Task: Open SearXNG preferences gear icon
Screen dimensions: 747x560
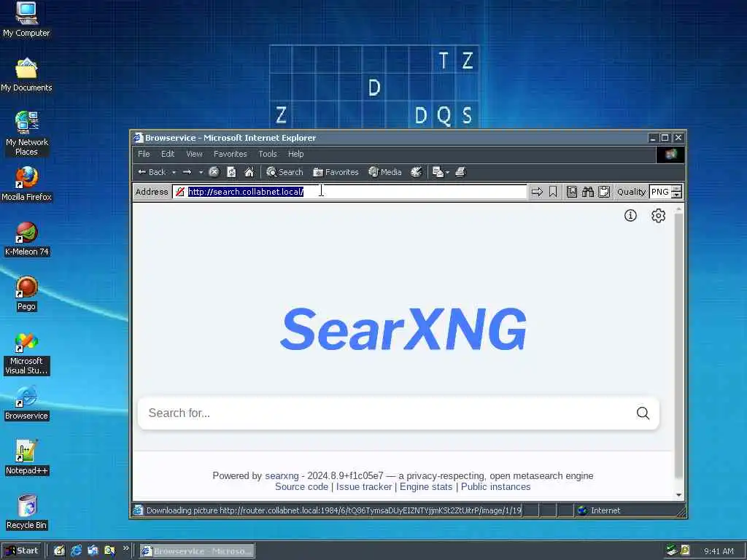Action: (659, 216)
